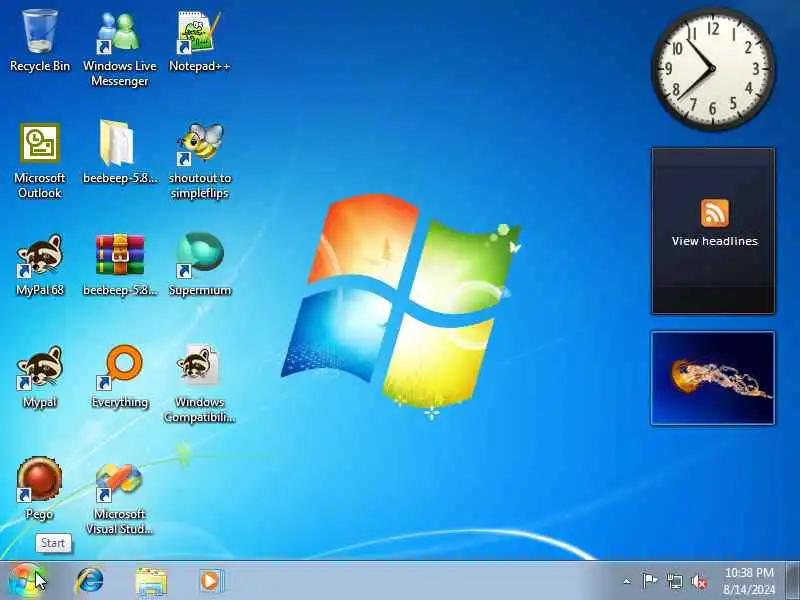The image size is (800, 600).
Task: Click the analog Clock gadget
Action: pyautogui.click(x=713, y=69)
